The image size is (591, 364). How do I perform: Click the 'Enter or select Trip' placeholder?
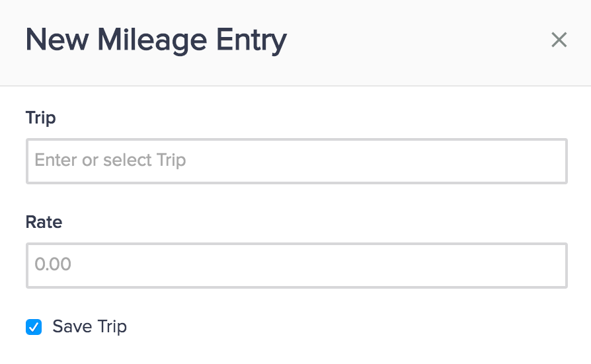(110, 161)
